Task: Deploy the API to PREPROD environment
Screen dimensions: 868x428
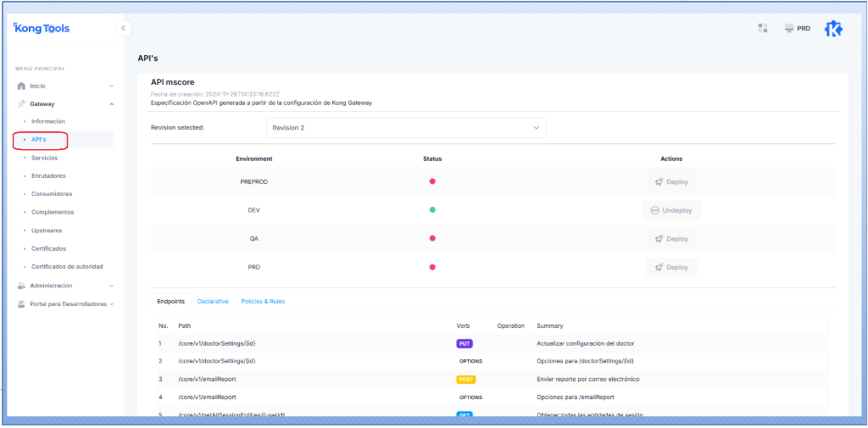Action: point(671,181)
